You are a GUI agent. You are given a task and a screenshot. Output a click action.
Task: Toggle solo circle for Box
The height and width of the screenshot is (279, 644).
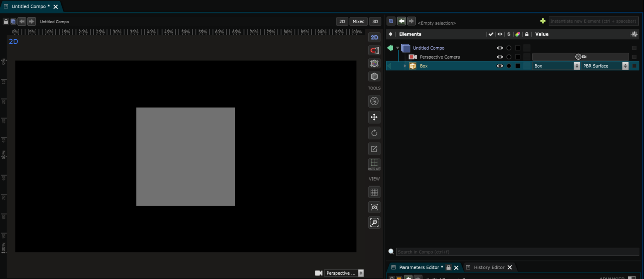(x=509, y=66)
